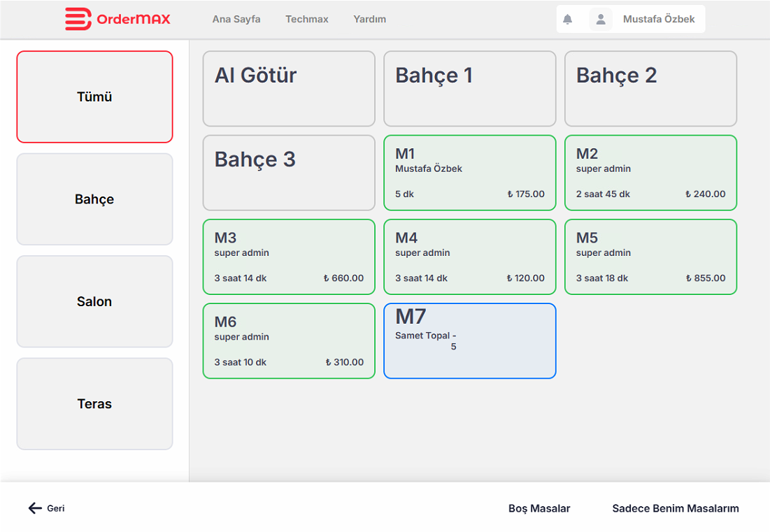This screenshot has width=770, height=532.
Task: Open the Yardım menu link
Action: pos(369,20)
